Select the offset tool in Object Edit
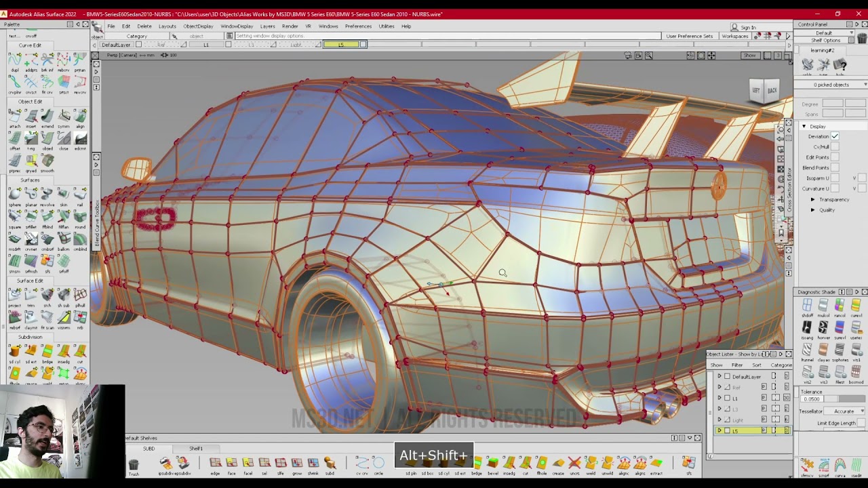The height and width of the screenshot is (488, 868). tap(14, 140)
